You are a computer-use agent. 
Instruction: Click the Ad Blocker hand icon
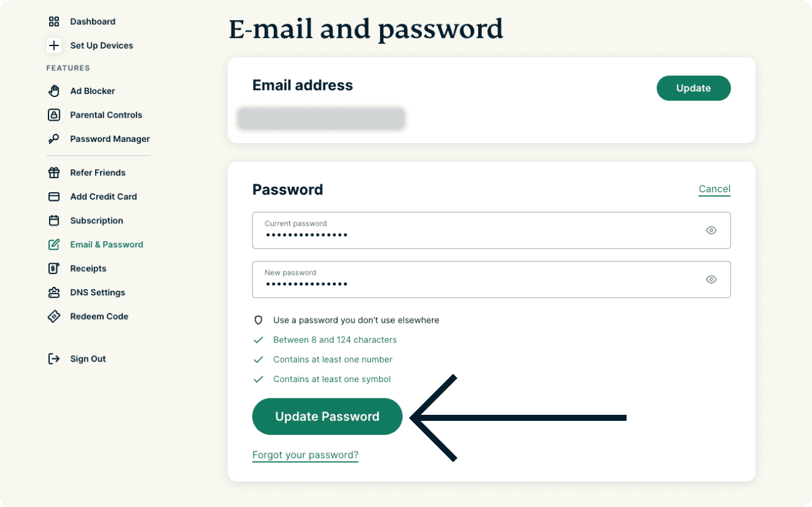[54, 91]
